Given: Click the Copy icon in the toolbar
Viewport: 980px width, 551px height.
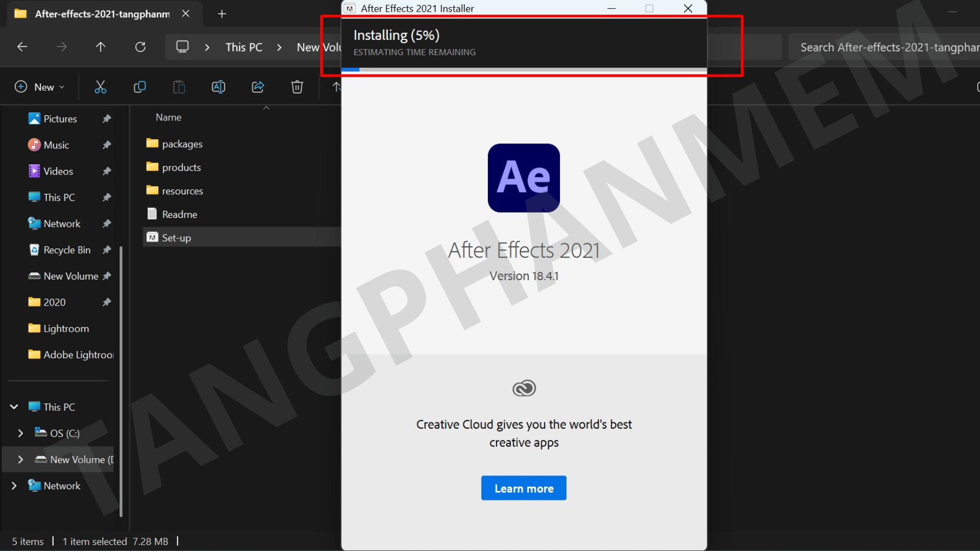Looking at the screenshot, I should coord(139,87).
